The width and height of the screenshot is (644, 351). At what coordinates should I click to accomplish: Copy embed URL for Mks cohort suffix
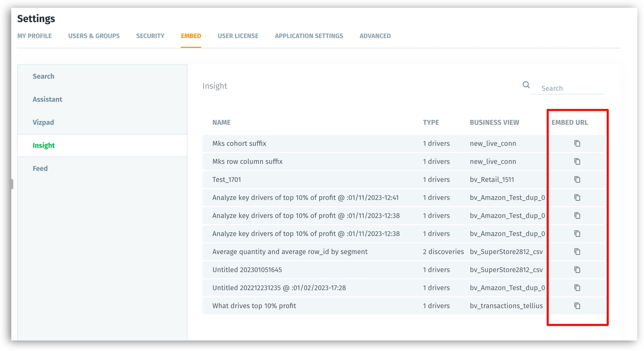(x=577, y=143)
